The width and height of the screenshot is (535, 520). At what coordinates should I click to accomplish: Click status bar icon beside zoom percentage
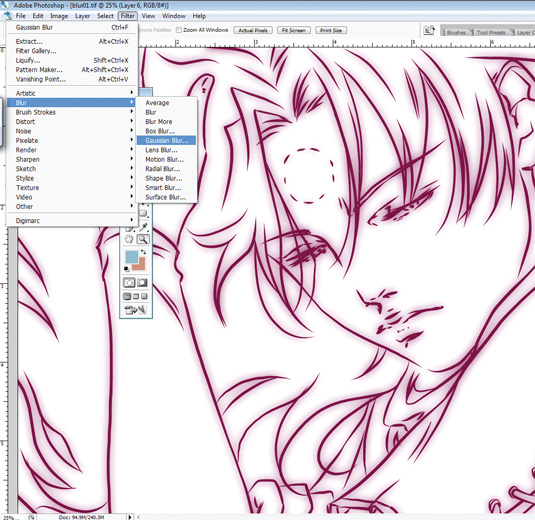click(x=31, y=517)
